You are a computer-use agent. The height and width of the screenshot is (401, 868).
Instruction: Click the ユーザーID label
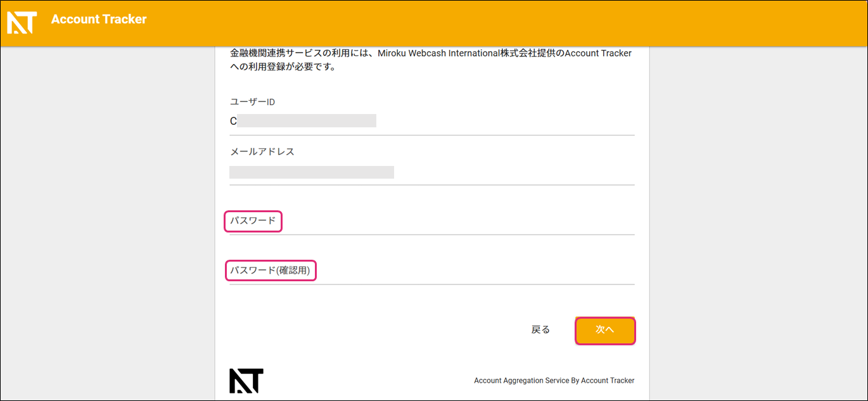click(x=252, y=102)
